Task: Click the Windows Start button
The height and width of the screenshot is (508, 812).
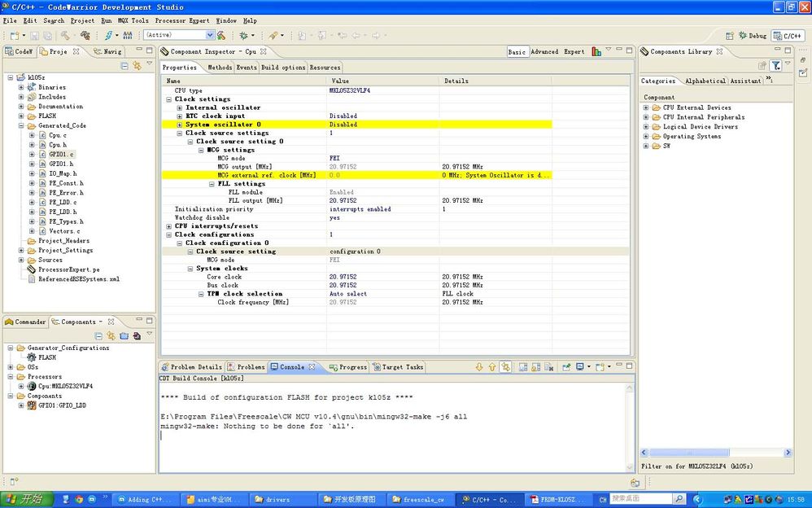Action: (27, 499)
